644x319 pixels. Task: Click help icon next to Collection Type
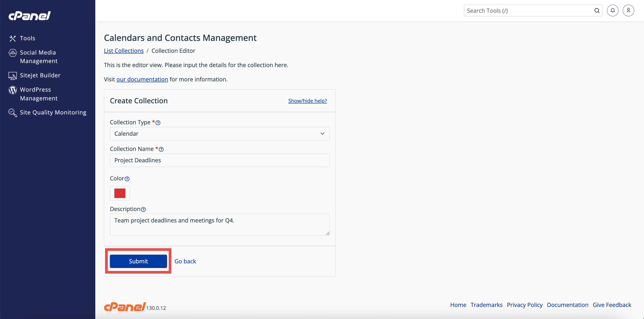coord(158,123)
